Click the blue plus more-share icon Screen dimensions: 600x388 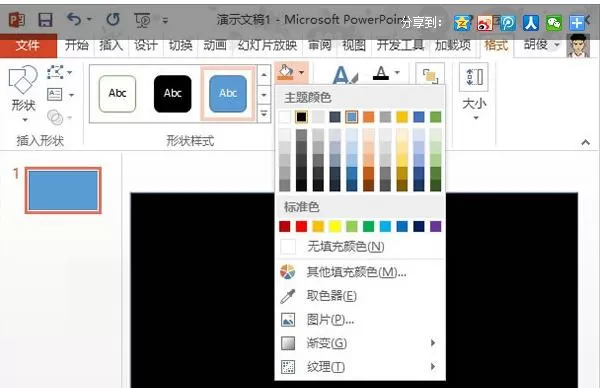[x=577, y=23]
